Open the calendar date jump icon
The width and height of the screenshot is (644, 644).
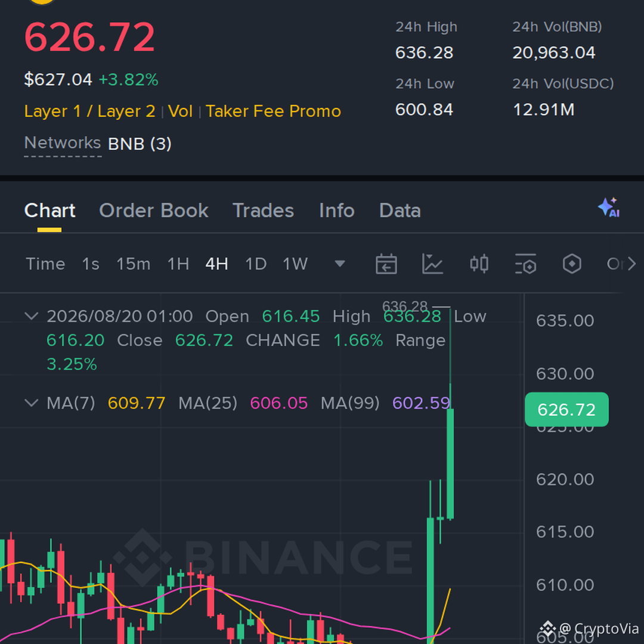pos(386,264)
